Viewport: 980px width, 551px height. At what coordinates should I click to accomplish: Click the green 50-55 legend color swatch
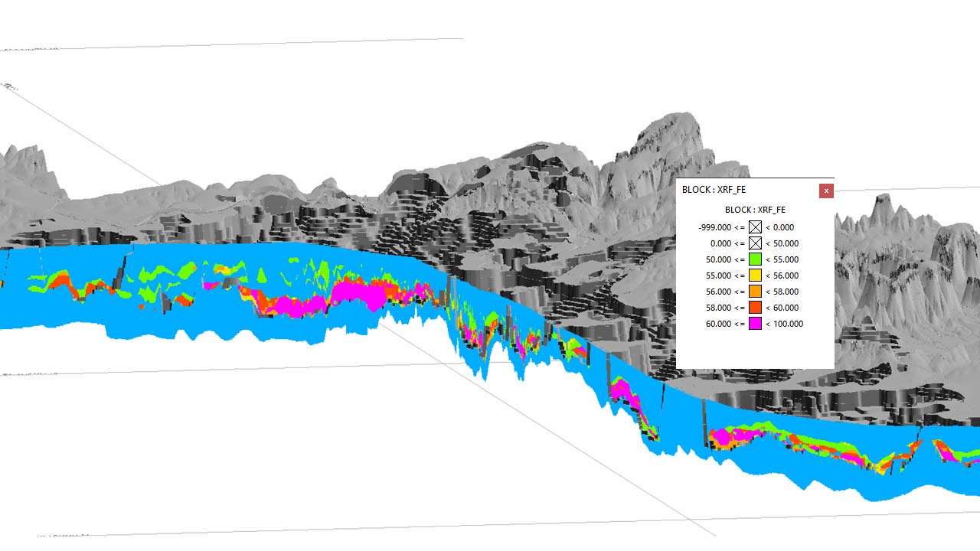point(754,259)
